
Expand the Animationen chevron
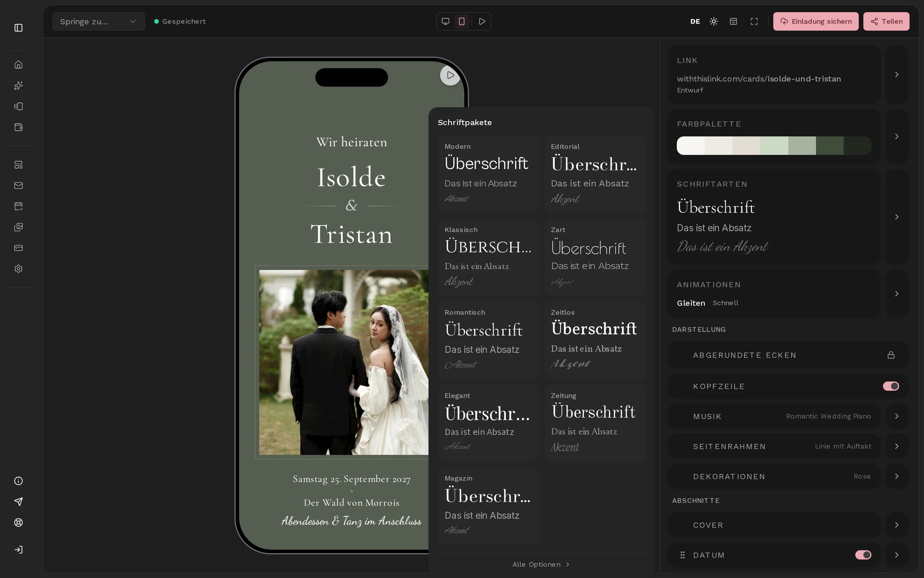pos(897,294)
